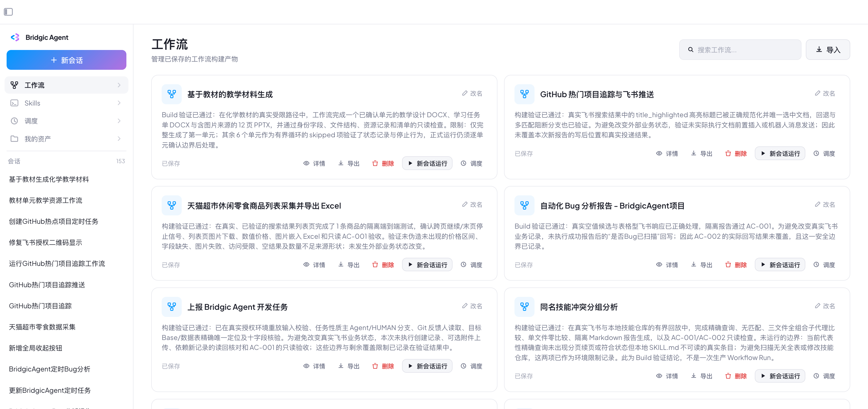Rename the 天猫超市休闲零食商品列表采集 workflow

tap(472, 204)
